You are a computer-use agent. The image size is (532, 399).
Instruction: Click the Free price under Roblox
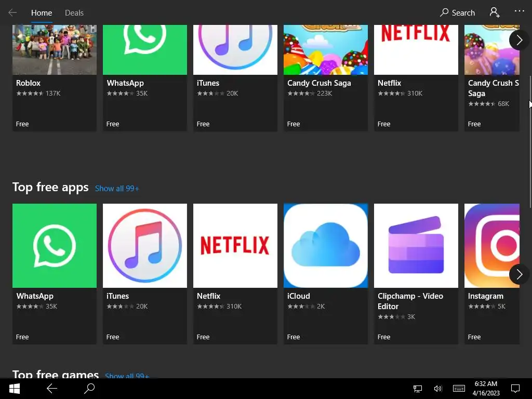[22, 124]
